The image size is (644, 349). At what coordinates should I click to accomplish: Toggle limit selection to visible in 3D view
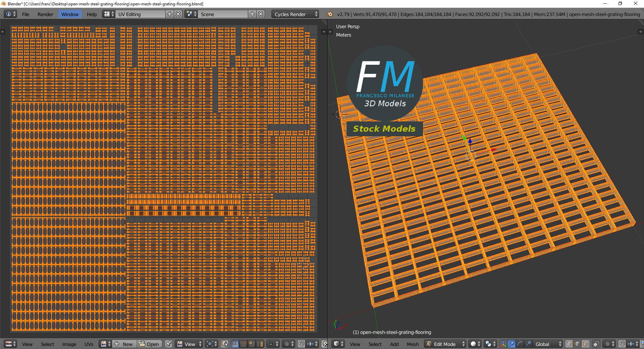point(596,344)
